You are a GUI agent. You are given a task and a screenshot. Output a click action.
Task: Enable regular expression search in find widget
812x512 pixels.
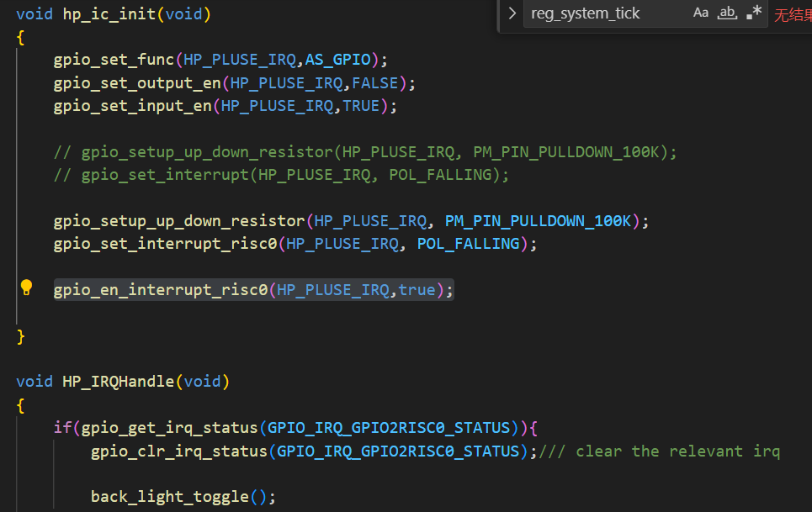pyautogui.click(x=753, y=13)
